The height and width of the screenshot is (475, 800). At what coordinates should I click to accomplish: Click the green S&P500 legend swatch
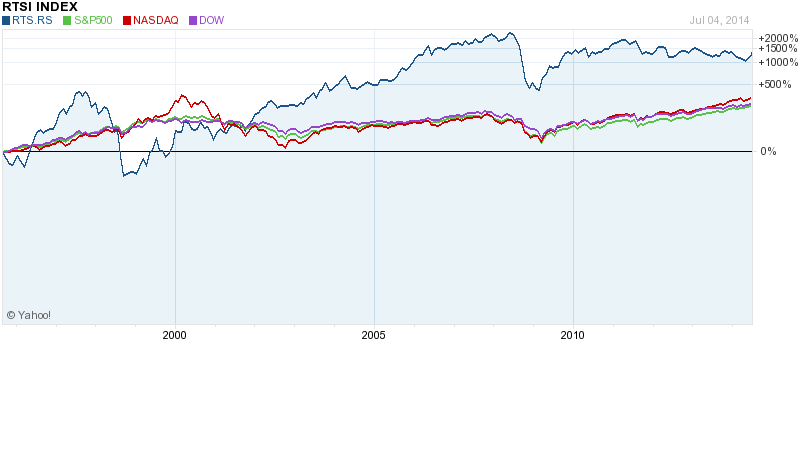pos(67,20)
